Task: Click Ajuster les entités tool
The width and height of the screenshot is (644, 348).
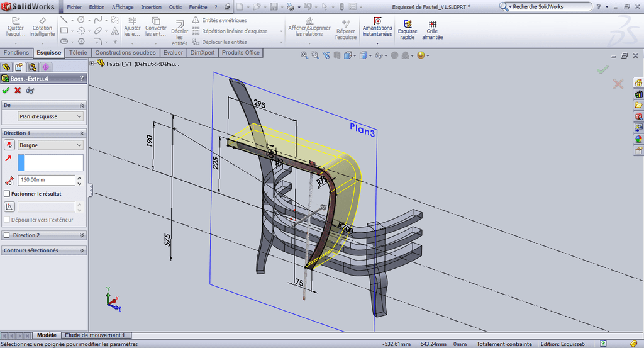Action: (132, 27)
